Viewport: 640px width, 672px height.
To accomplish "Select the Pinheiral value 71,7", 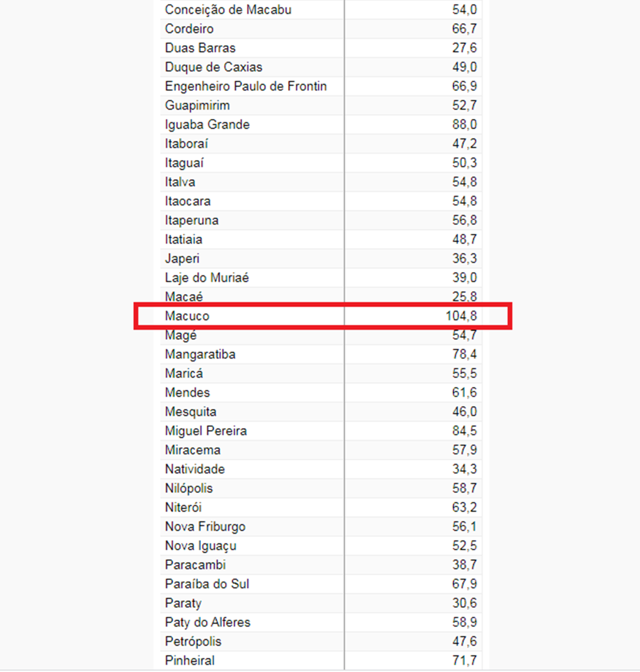I will [464, 660].
